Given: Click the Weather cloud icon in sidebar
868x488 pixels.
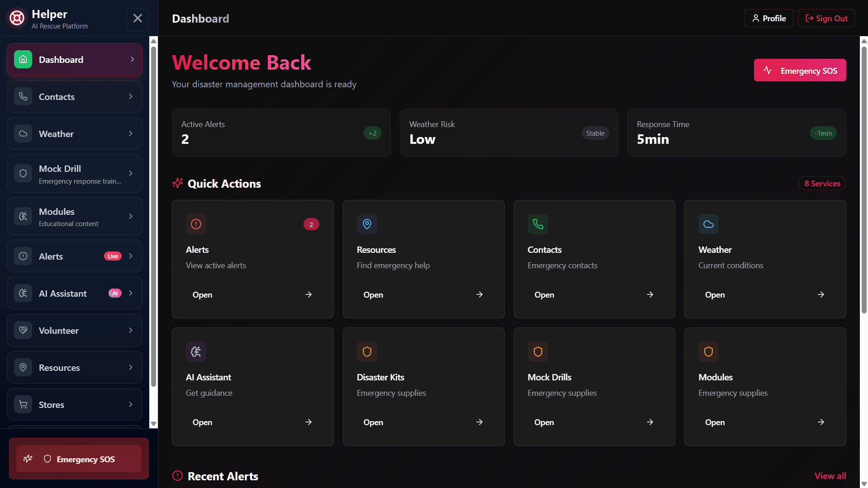Looking at the screenshot, I should [x=23, y=133].
